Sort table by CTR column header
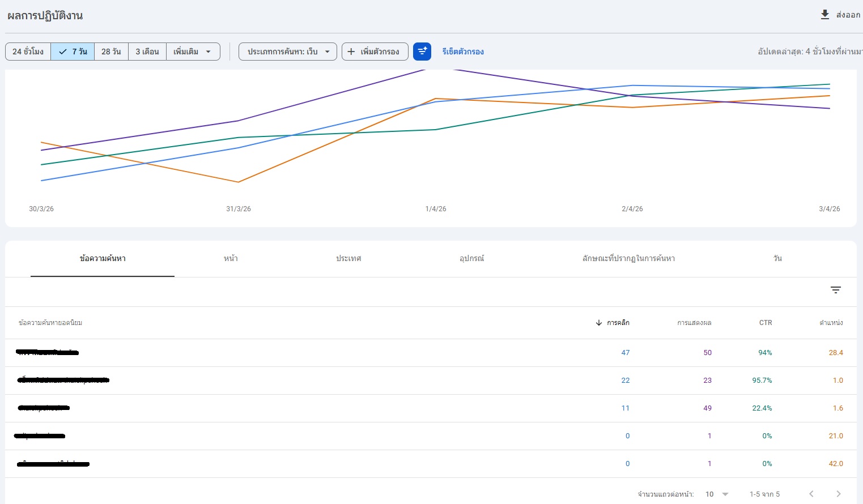Screen dimensions: 863x504 tap(766, 323)
